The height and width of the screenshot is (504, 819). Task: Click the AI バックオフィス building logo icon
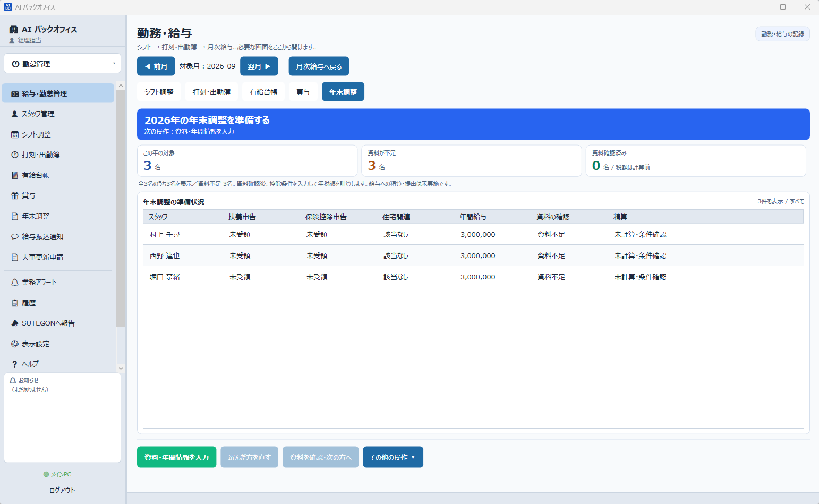click(x=14, y=30)
